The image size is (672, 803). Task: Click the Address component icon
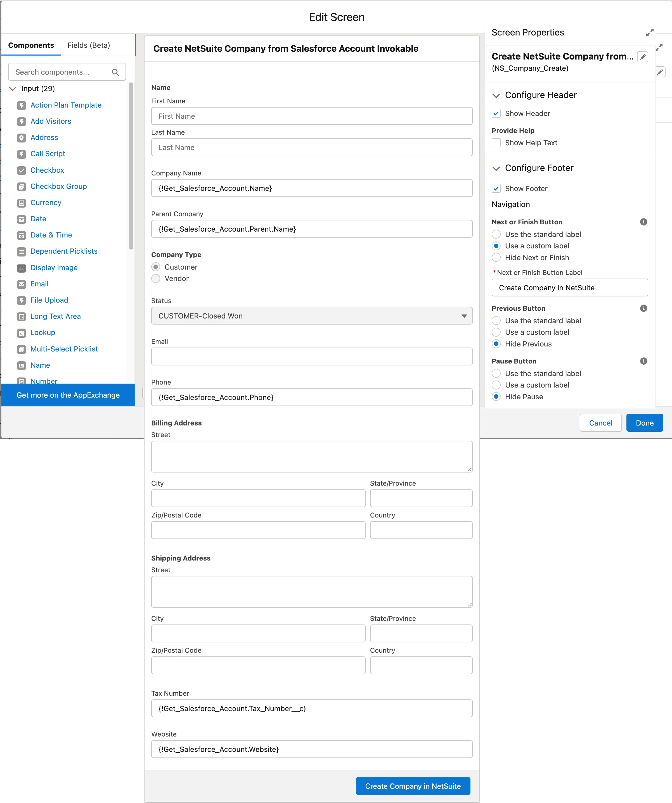(22, 138)
